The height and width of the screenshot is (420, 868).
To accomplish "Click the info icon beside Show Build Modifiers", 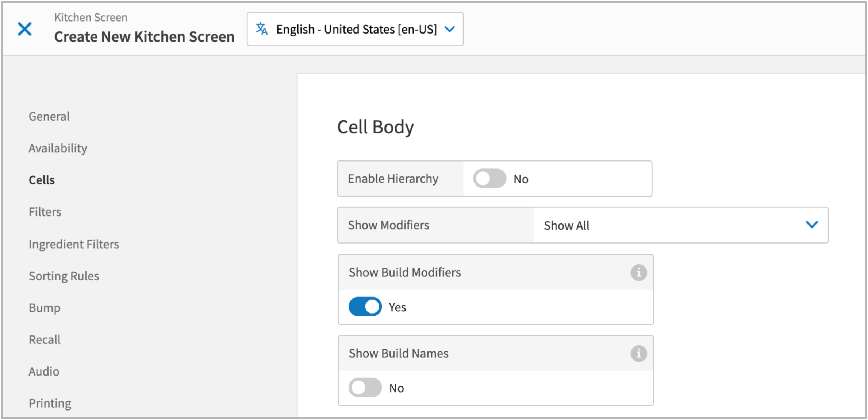I will pos(638,272).
